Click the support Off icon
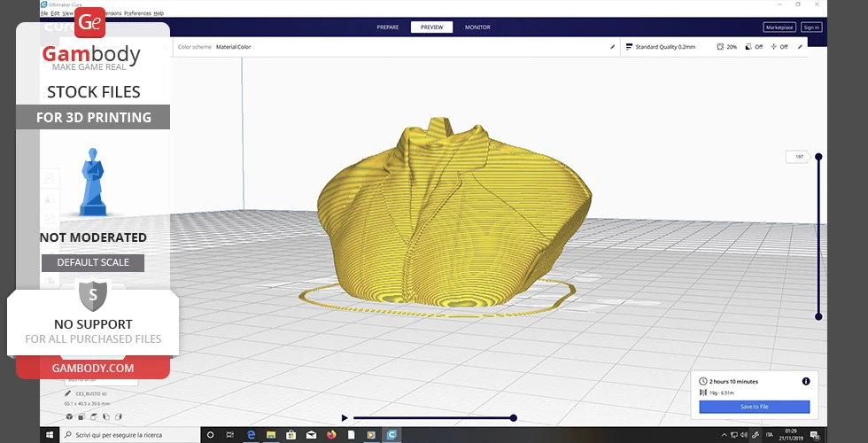The height and width of the screenshot is (443, 868). pos(748,47)
